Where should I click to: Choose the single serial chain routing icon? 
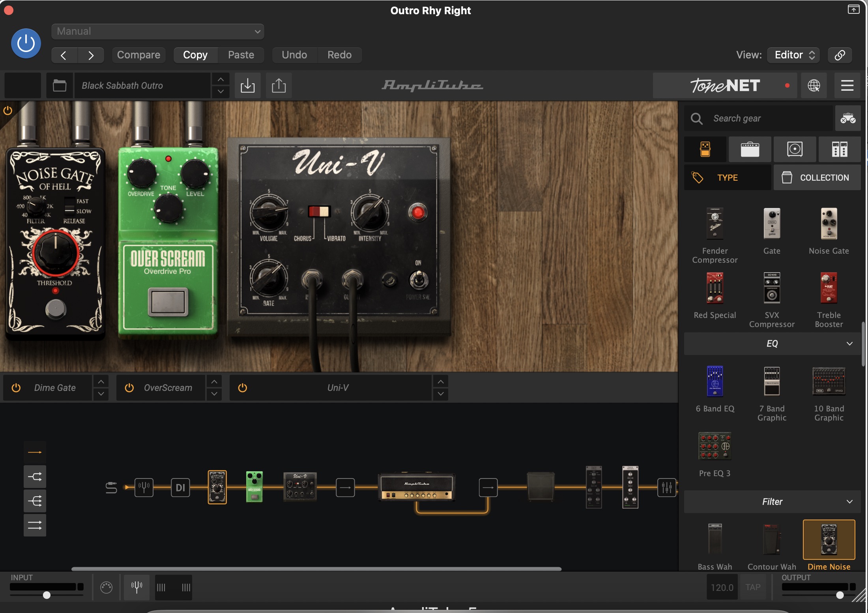[35, 452]
